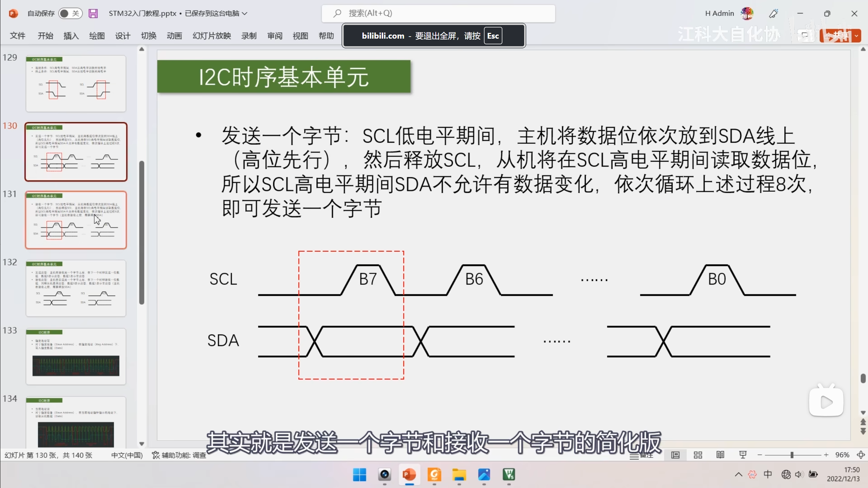
Task: Toggle the Notes pane button
Action: (x=642, y=455)
